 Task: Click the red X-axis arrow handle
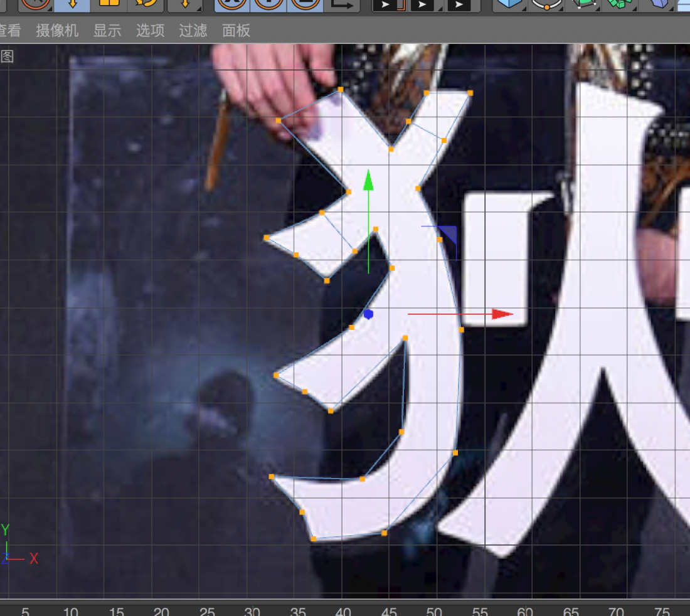(x=502, y=314)
